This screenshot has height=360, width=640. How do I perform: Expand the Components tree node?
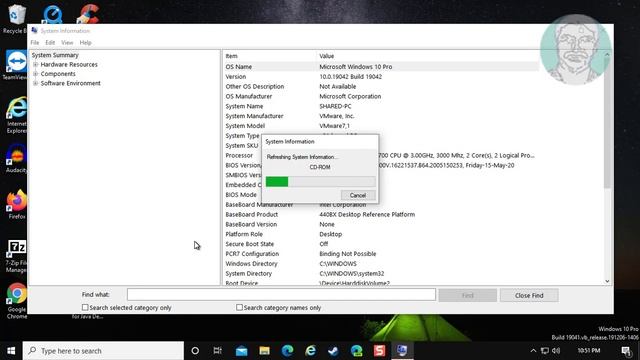36,74
